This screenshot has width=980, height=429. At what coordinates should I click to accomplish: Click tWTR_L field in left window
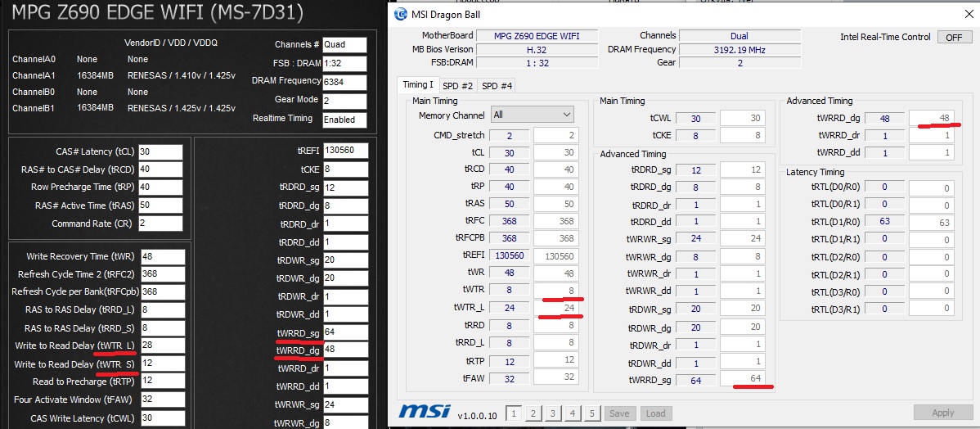(x=163, y=345)
